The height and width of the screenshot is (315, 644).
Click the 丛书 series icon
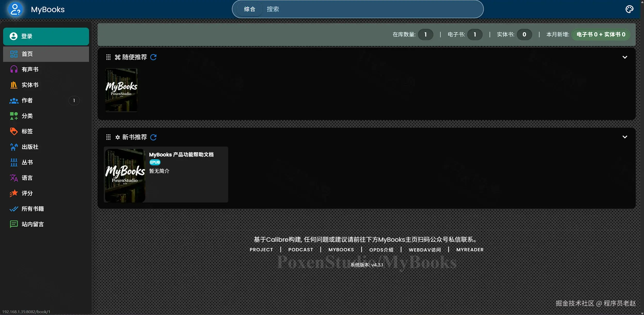14,162
